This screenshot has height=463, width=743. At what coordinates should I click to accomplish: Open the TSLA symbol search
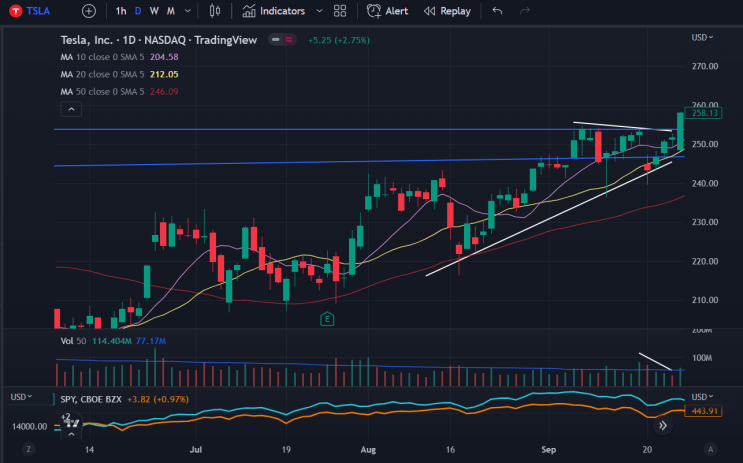tap(38, 11)
